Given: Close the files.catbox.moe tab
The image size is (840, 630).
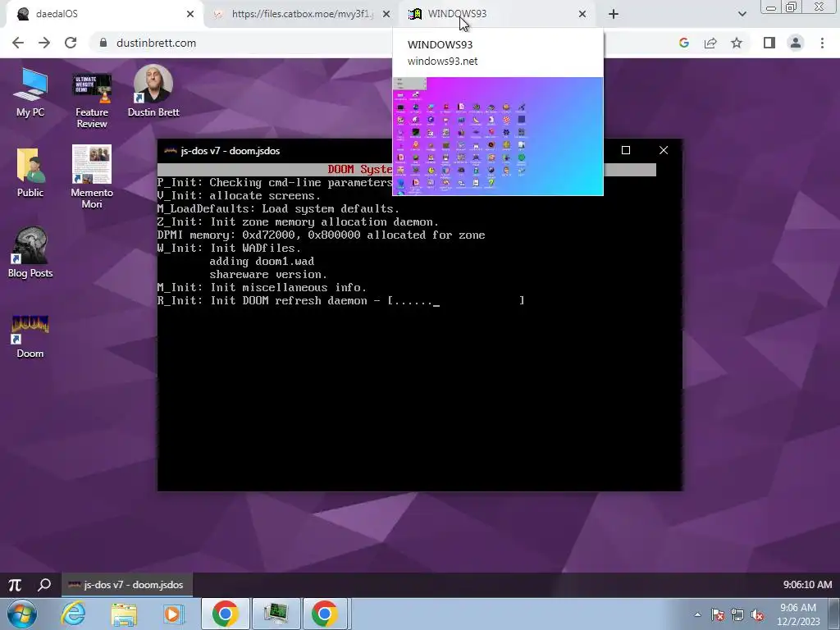Looking at the screenshot, I should [386, 15].
